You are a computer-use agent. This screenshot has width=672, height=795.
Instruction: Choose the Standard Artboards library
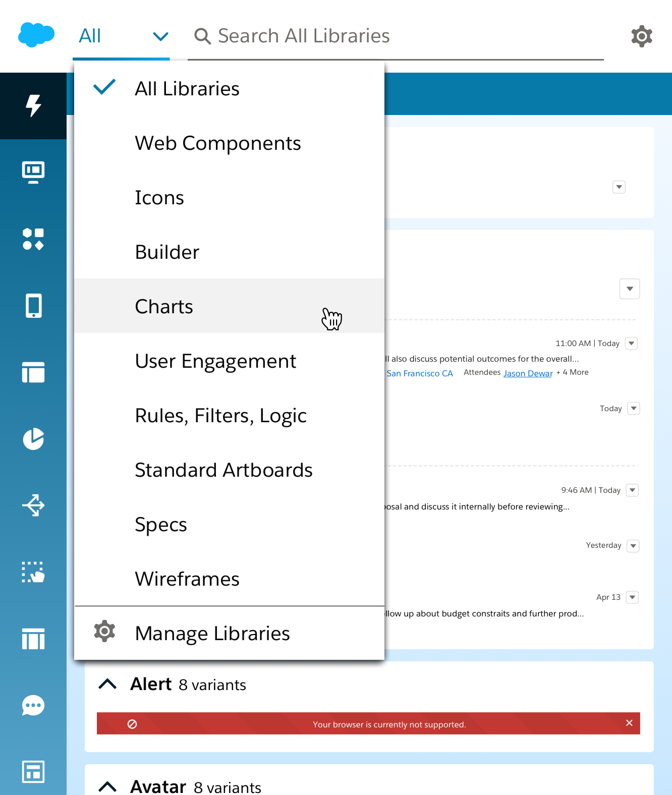click(x=229, y=470)
